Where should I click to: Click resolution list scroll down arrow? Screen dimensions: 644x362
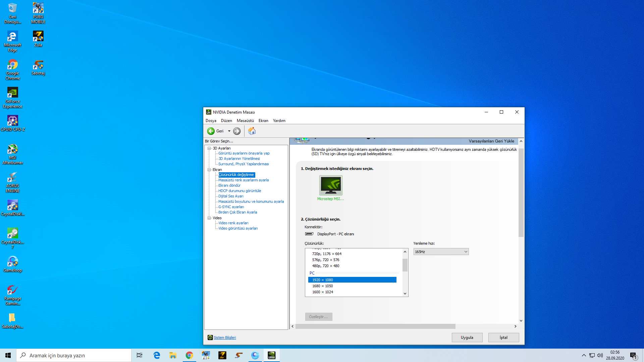[x=405, y=294]
